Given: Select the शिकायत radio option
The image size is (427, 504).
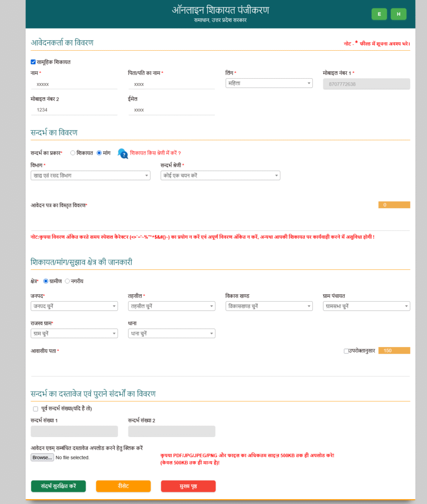Looking at the screenshot, I should pyautogui.click(x=73, y=153).
